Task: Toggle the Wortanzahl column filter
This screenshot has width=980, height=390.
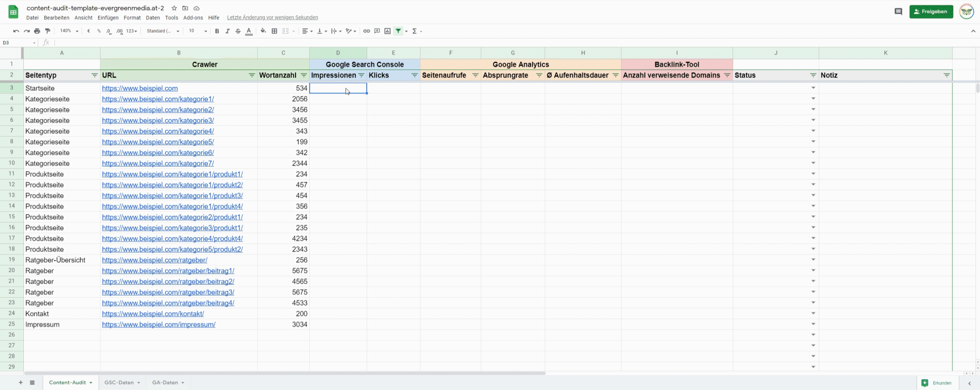Action: 304,75
